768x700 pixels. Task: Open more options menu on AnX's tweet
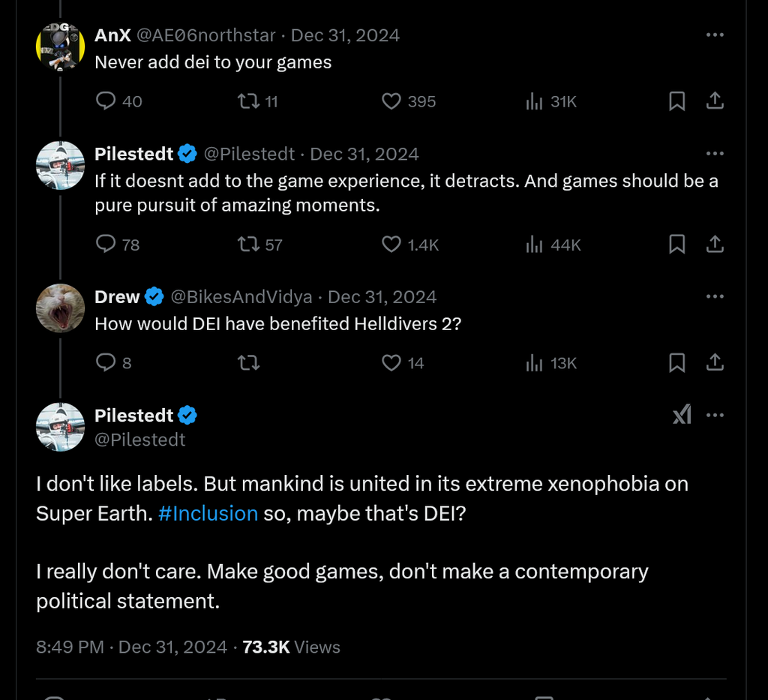click(x=715, y=35)
